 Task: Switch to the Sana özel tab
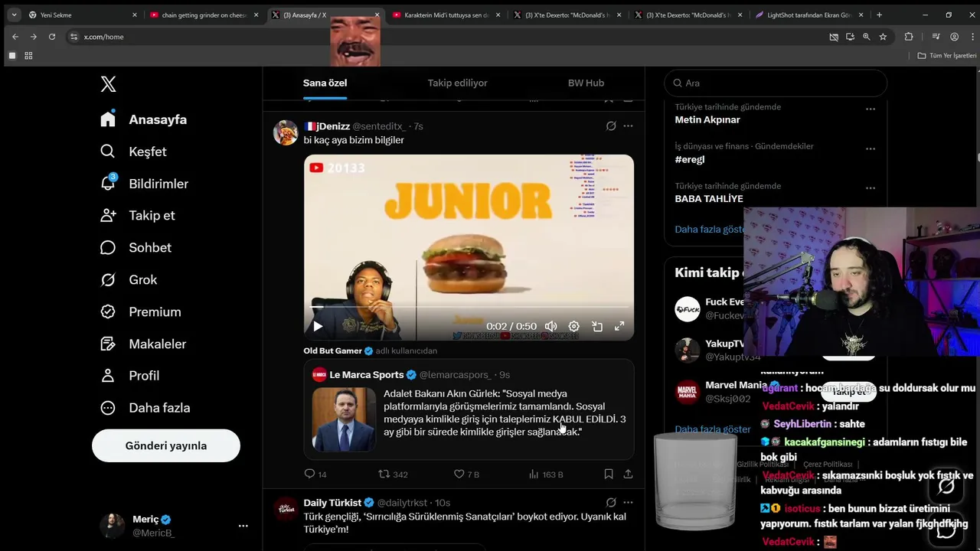[325, 83]
